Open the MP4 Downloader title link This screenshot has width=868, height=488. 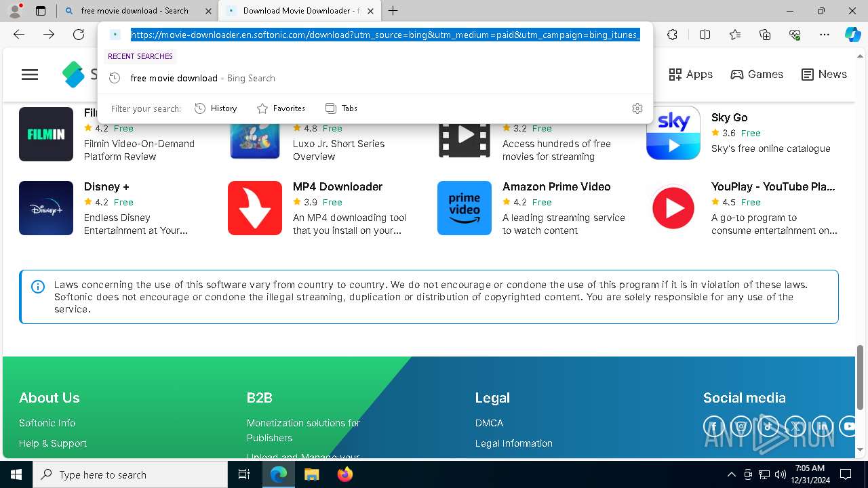click(338, 186)
